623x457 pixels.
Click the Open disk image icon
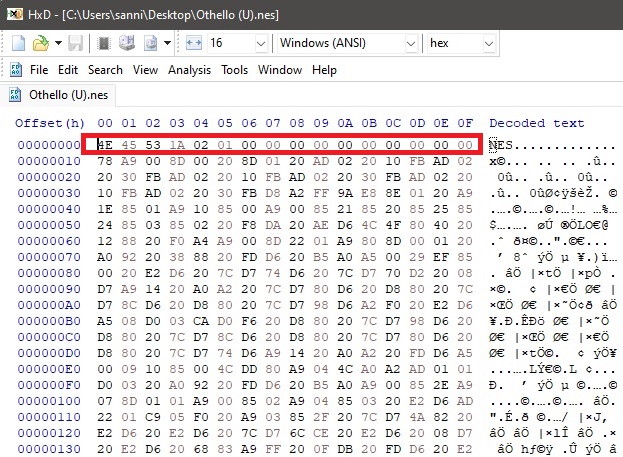[x=150, y=43]
